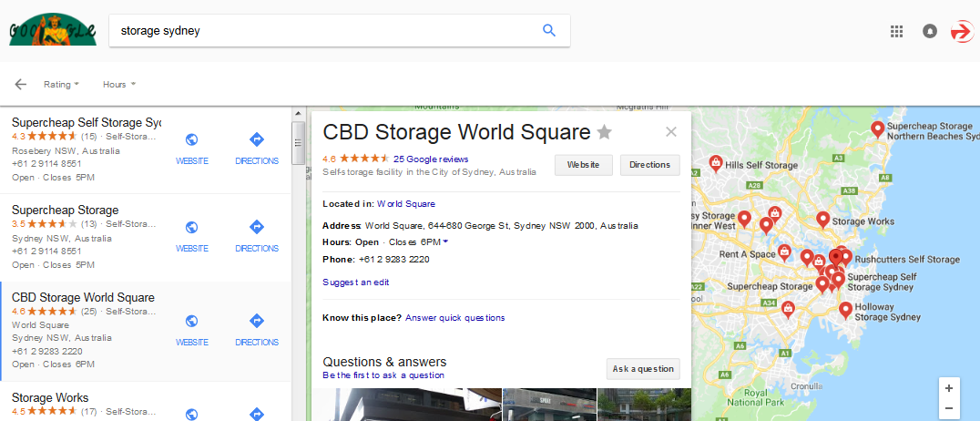Open the middle World Square photo thumbnail
This screenshot has height=421, width=980.
[549, 405]
